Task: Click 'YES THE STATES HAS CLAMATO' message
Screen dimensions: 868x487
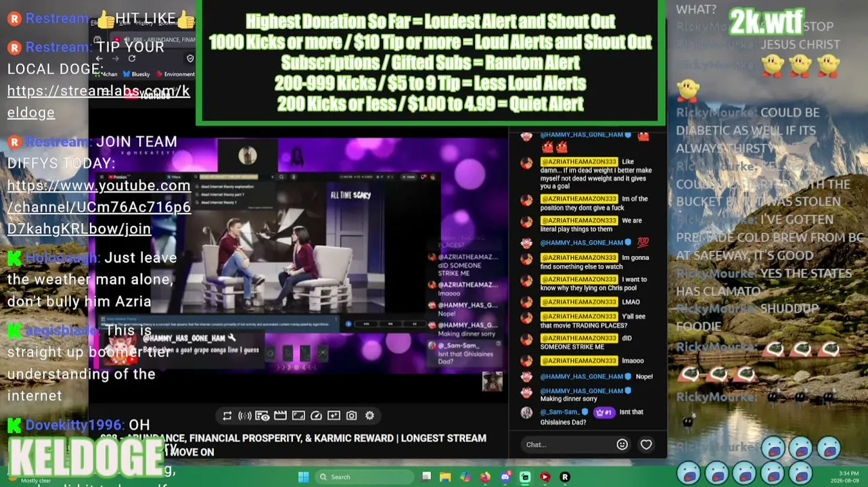Action: (x=764, y=282)
